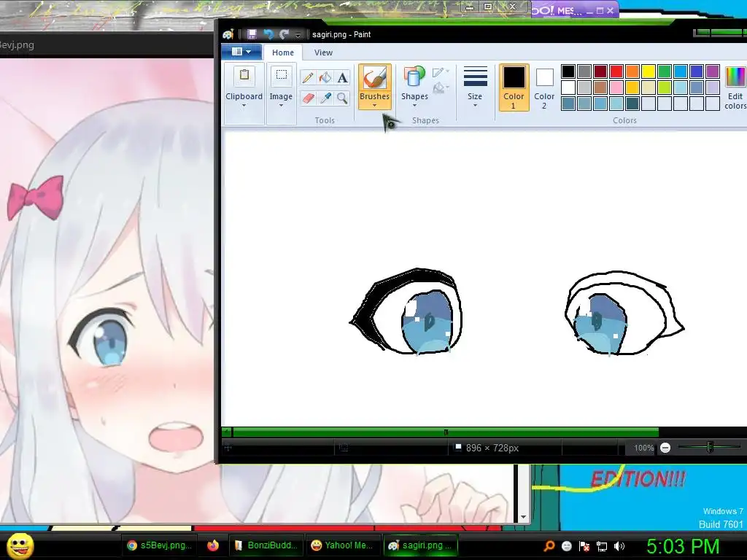The image size is (747, 560).
Task: Pick the white color swatch in palette
Action: 568,87
